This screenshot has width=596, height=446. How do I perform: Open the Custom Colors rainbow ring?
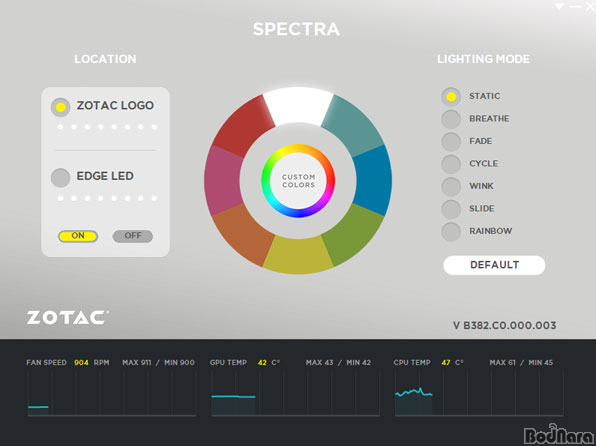tap(298, 181)
